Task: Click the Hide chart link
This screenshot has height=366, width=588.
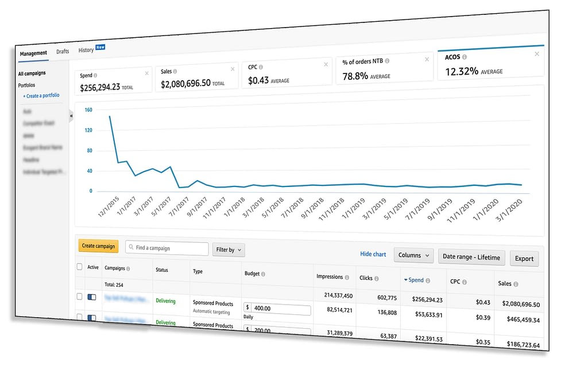Action: [x=373, y=254]
